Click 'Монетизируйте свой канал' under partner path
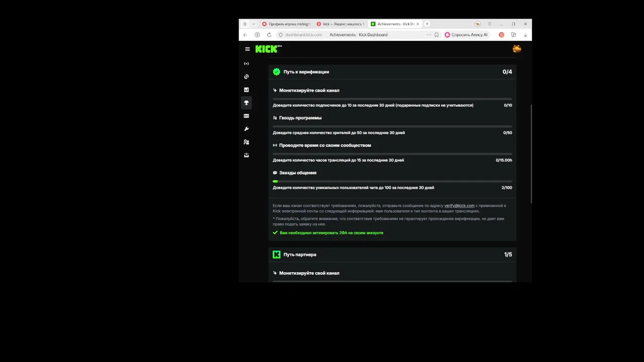Screen dimensions: 644x362 coord(309,273)
